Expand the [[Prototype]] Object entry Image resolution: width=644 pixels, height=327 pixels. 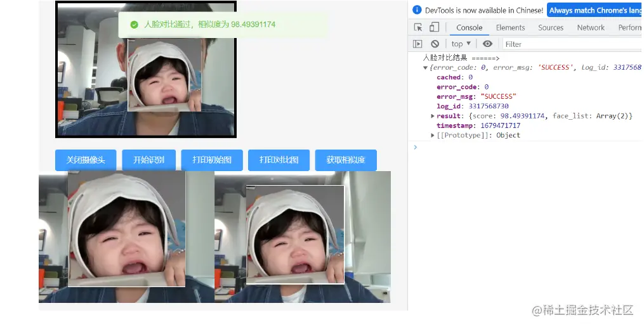pos(433,136)
